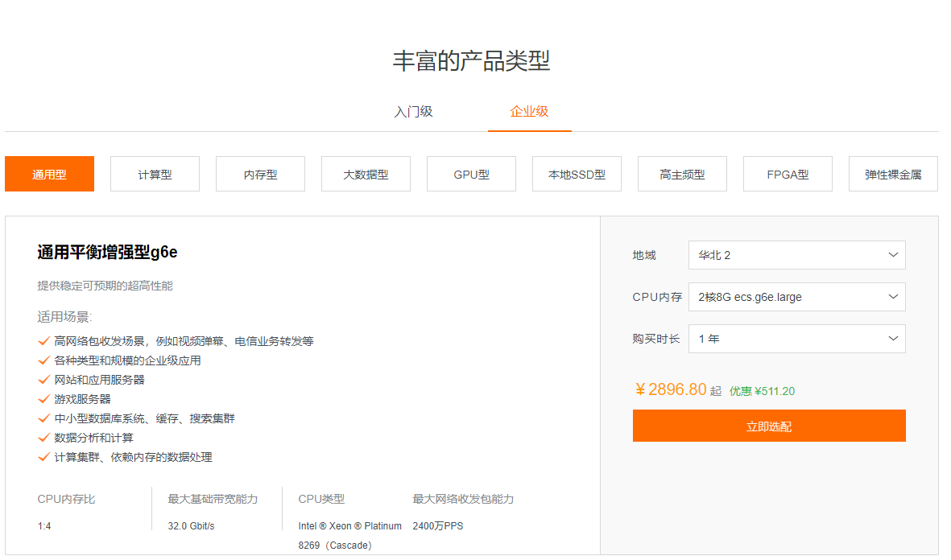
Task: Choose the 本地SSD型 category
Action: click(x=577, y=174)
